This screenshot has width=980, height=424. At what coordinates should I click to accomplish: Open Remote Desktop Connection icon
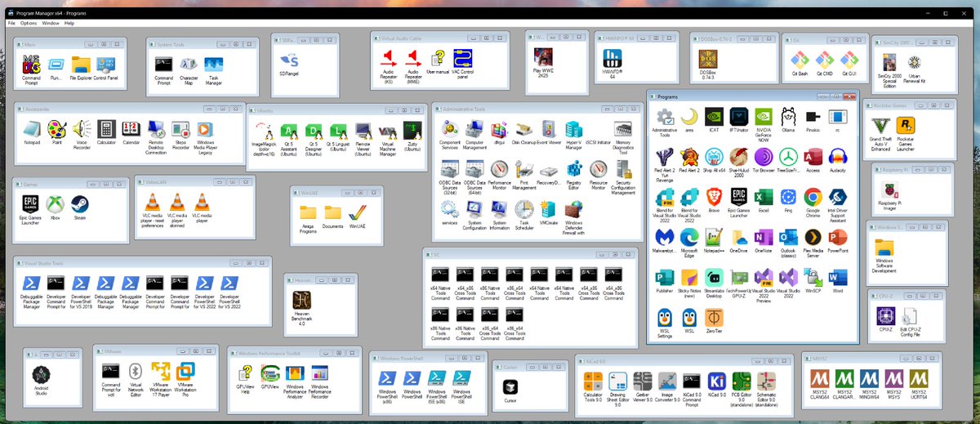coord(156,128)
